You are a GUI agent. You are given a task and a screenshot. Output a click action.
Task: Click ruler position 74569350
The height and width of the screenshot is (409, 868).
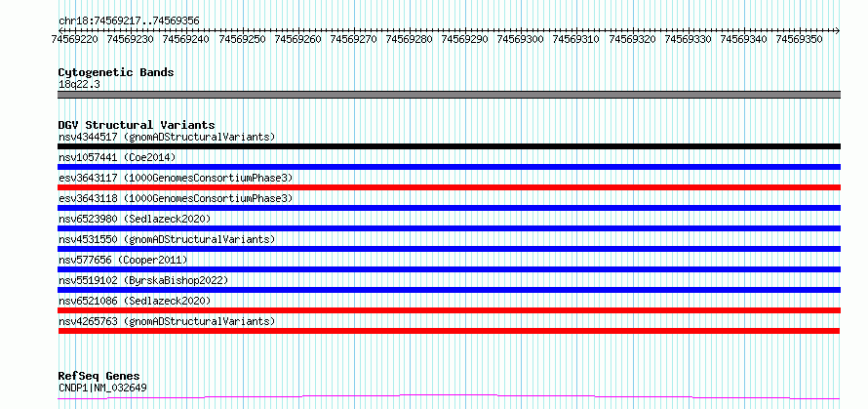800,39
